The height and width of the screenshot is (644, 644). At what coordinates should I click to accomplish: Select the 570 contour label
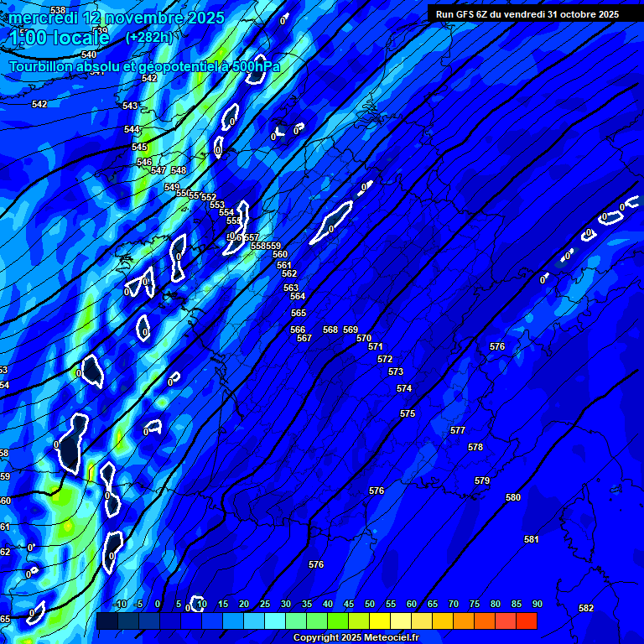coord(364,338)
